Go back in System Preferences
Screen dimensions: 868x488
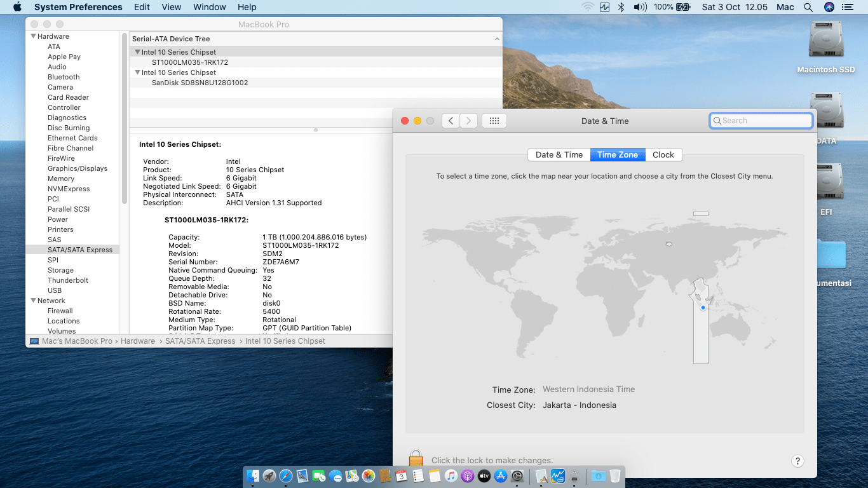pyautogui.click(x=451, y=121)
